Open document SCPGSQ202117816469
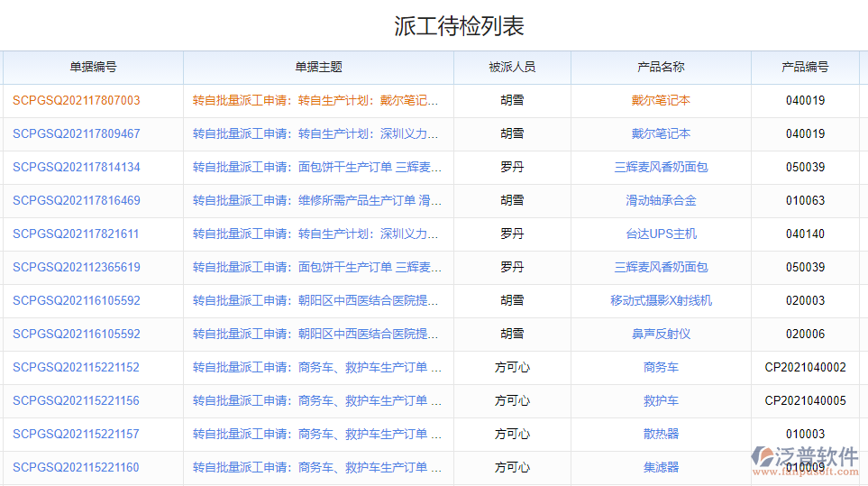The image size is (868, 486). click(77, 200)
